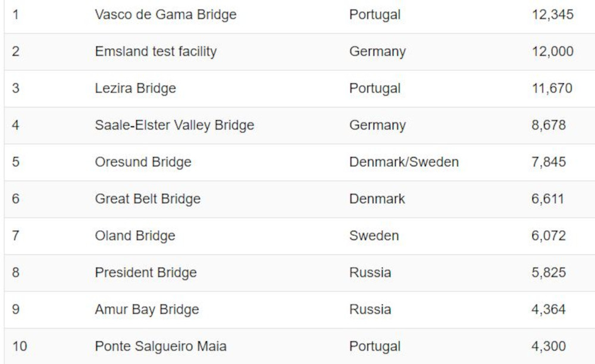Click the 11,670 length value
595x364 pixels.
552,89
